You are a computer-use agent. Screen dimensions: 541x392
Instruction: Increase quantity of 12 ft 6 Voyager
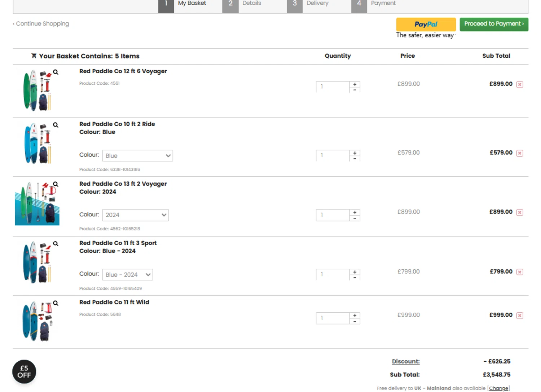click(x=355, y=84)
